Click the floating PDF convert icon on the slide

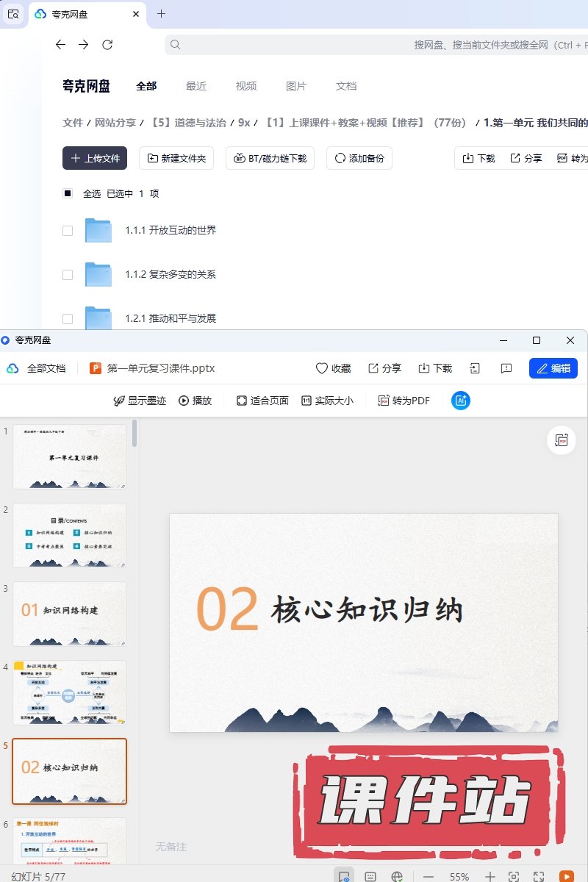[562, 440]
